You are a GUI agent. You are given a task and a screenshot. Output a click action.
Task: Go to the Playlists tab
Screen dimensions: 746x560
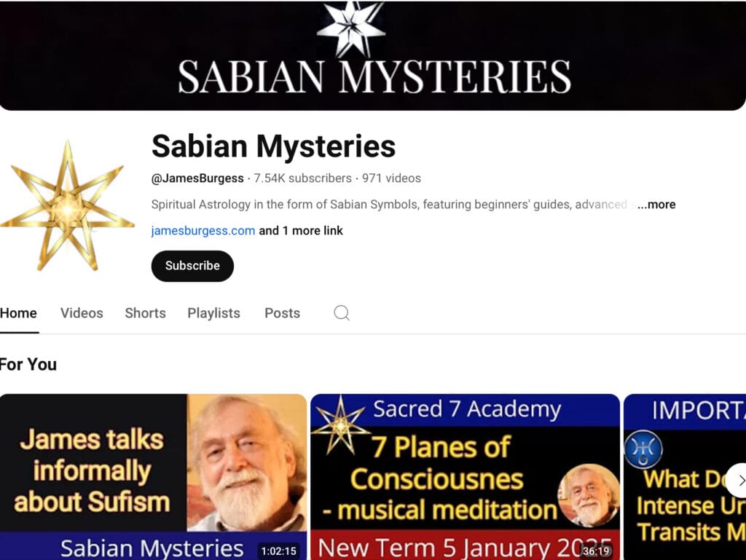coord(213,313)
